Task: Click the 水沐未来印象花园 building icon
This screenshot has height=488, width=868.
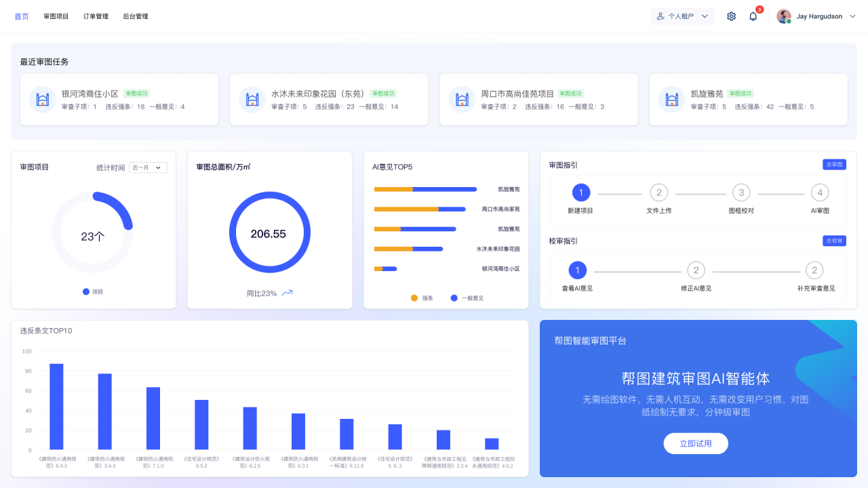Action: [x=252, y=100]
